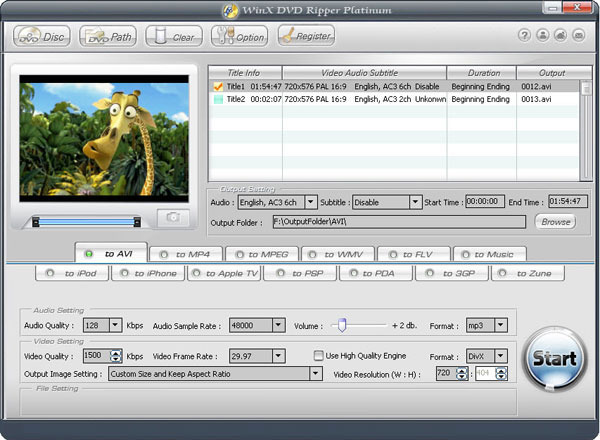Select the to AVI output tab
The image size is (600, 440).
tap(111, 253)
